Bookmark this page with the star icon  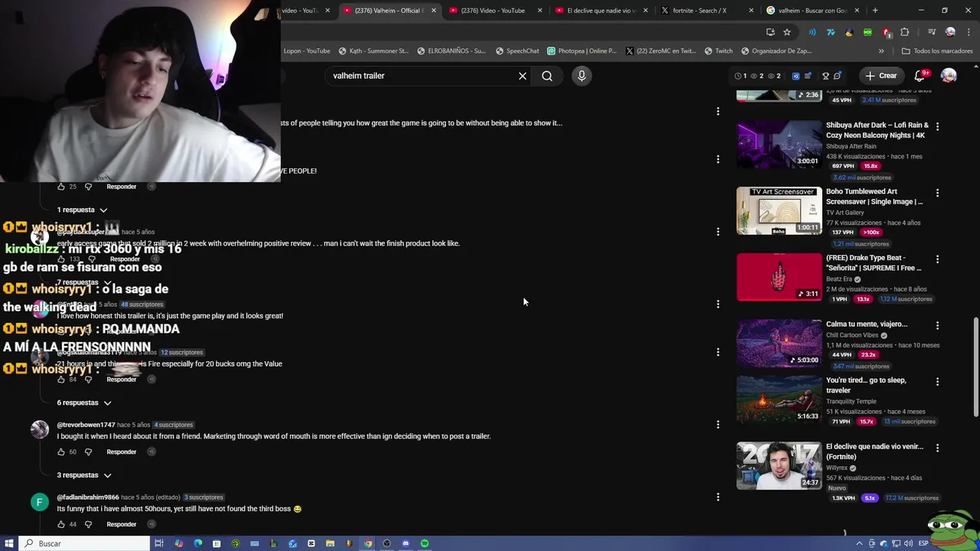tap(787, 32)
